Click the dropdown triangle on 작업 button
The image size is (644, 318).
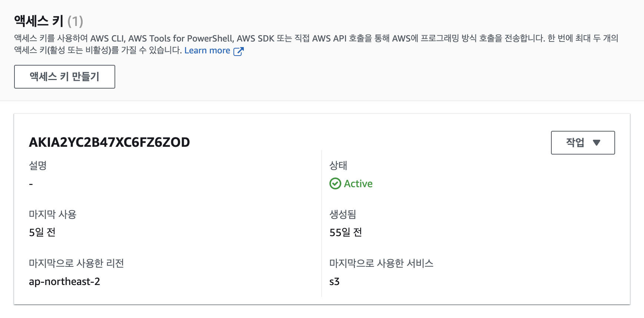point(596,143)
